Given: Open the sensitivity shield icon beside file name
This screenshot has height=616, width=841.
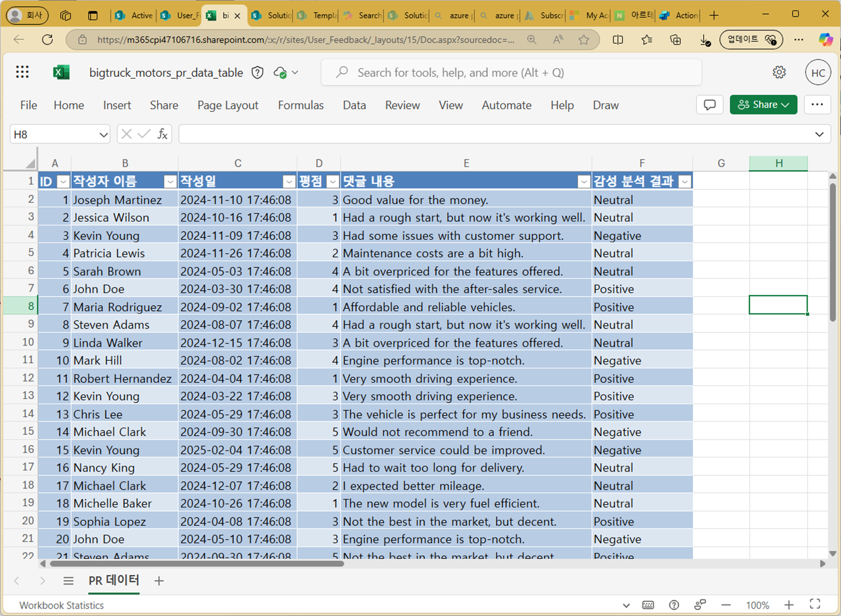Looking at the screenshot, I should pyautogui.click(x=257, y=72).
